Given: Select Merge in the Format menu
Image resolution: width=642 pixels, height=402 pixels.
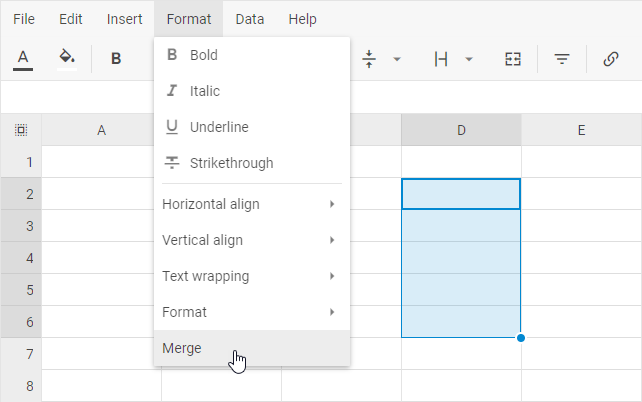Looking at the screenshot, I should (x=252, y=348).
